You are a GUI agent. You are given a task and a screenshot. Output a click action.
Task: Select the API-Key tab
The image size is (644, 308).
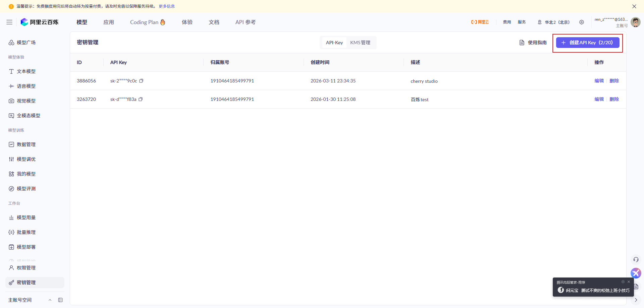(334, 43)
